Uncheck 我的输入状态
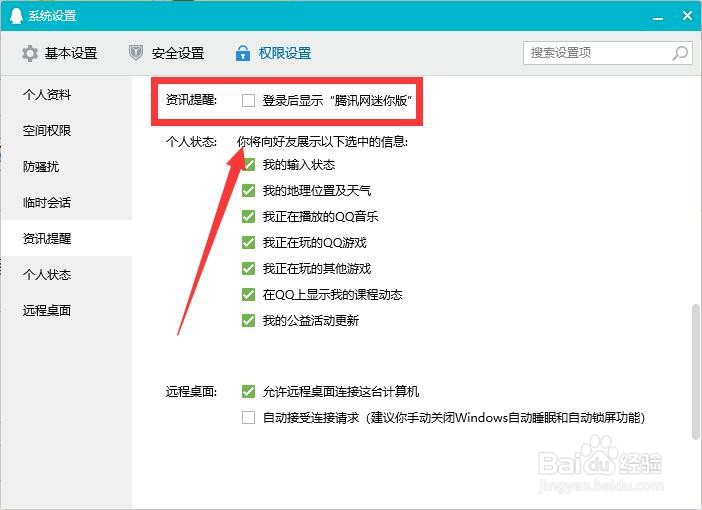 (x=248, y=165)
